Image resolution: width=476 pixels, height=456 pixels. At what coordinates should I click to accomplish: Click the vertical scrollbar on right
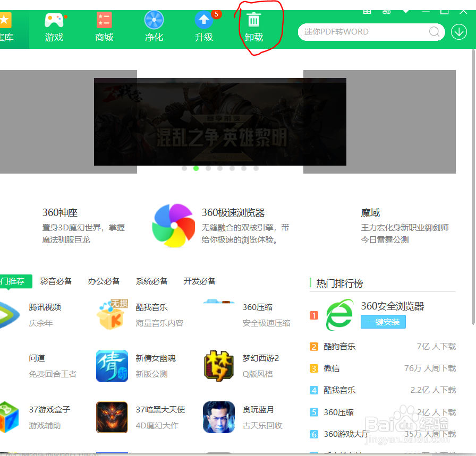473,186
